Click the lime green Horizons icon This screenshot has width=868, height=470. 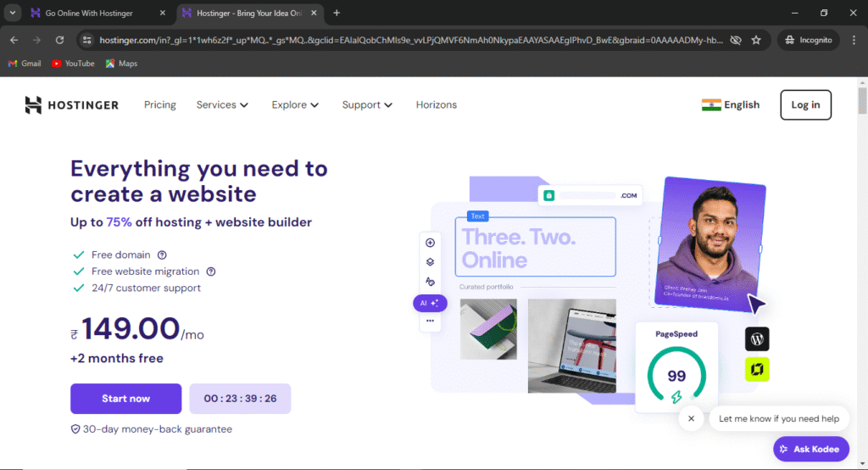(x=757, y=370)
